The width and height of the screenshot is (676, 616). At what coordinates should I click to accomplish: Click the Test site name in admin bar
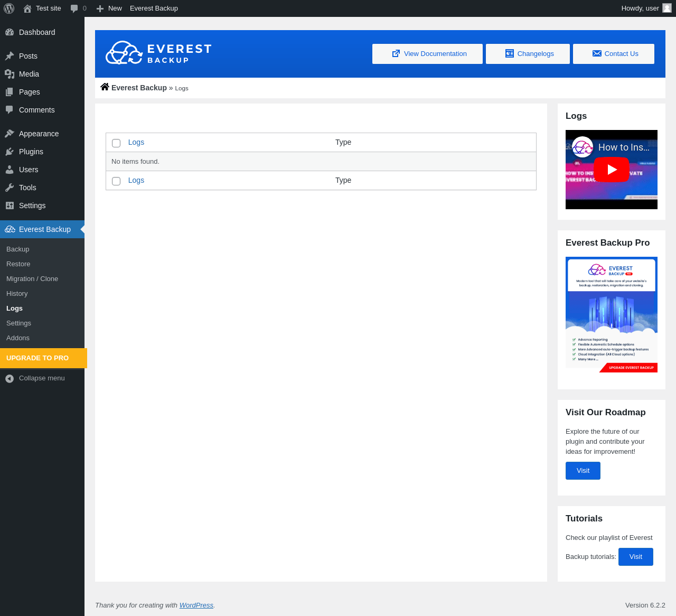coord(49,8)
